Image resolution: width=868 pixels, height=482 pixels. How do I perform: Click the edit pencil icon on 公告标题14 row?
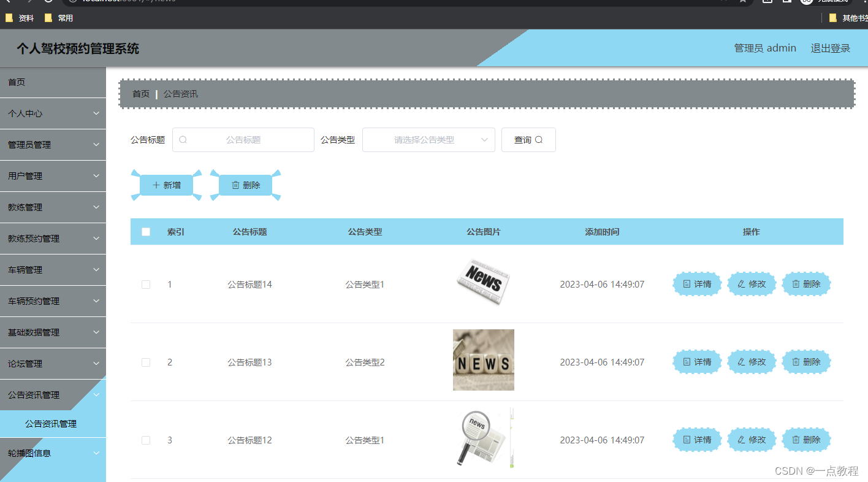pyautogui.click(x=742, y=284)
